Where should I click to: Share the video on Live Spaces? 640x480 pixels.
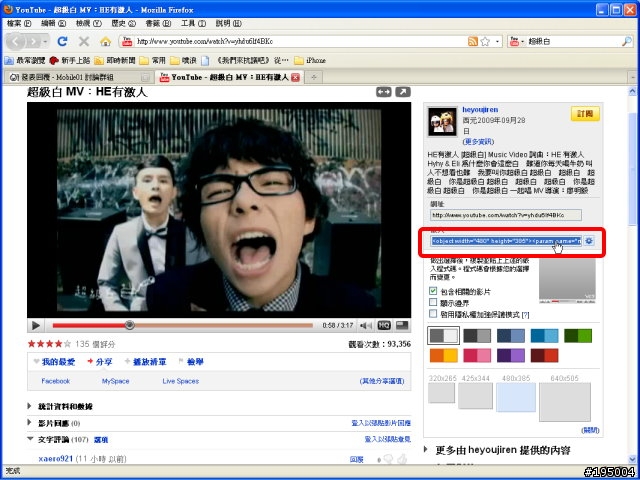(180, 381)
